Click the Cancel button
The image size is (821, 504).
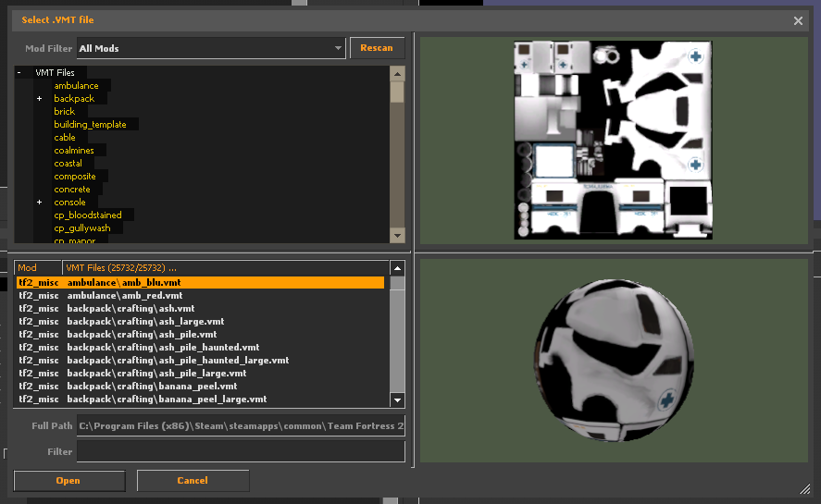193,481
